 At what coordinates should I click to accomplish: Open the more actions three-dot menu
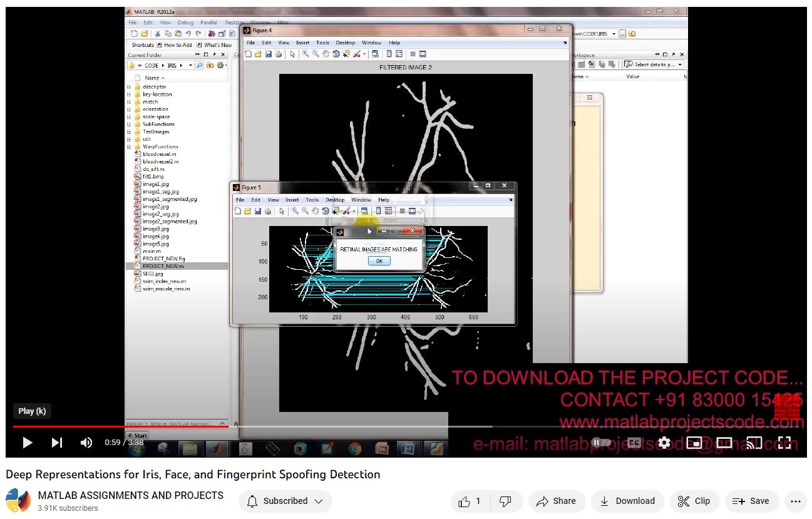796,501
